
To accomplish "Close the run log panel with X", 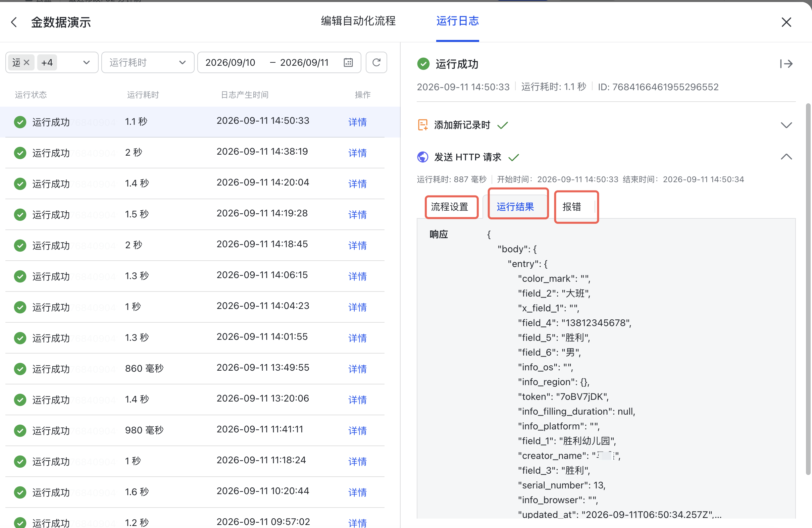I will [x=786, y=22].
